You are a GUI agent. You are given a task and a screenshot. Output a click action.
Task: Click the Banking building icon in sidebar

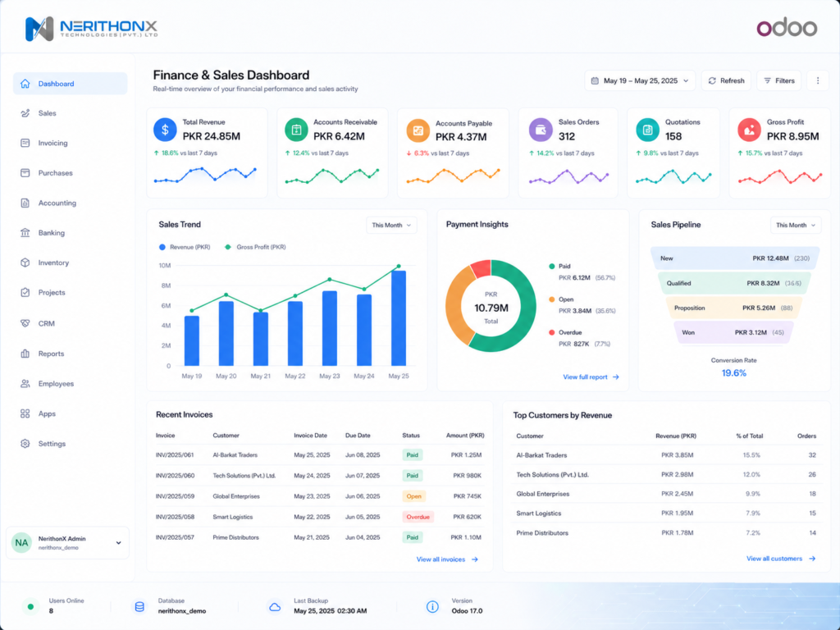point(25,232)
